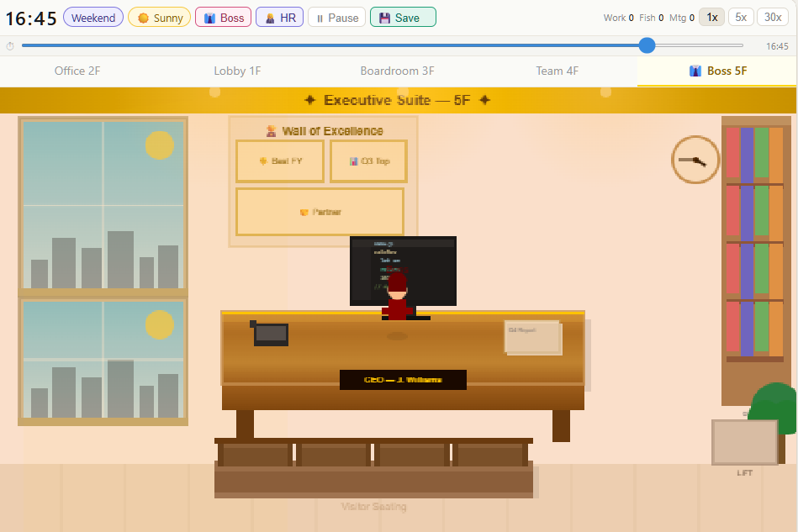
Task: Click the Partner award plaque
Action: 320,212
